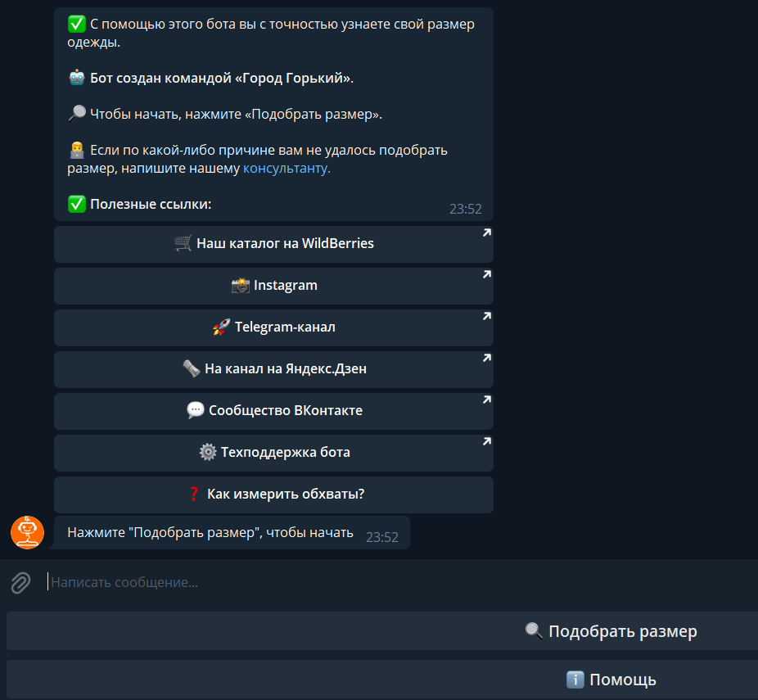Click the red question mark emoji
This screenshot has width=758, height=700.
pos(194,494)
